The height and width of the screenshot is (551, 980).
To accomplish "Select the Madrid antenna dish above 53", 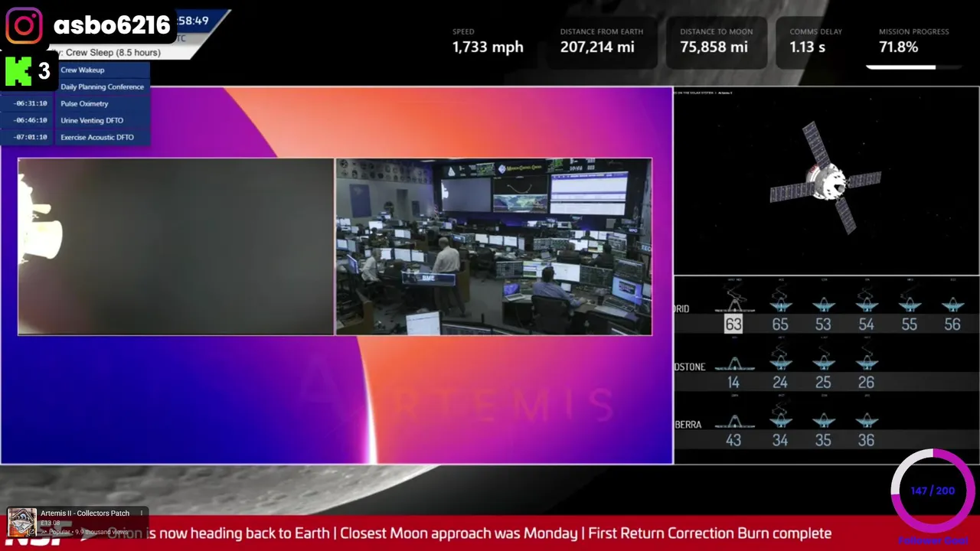I will (x=823, y=303).
